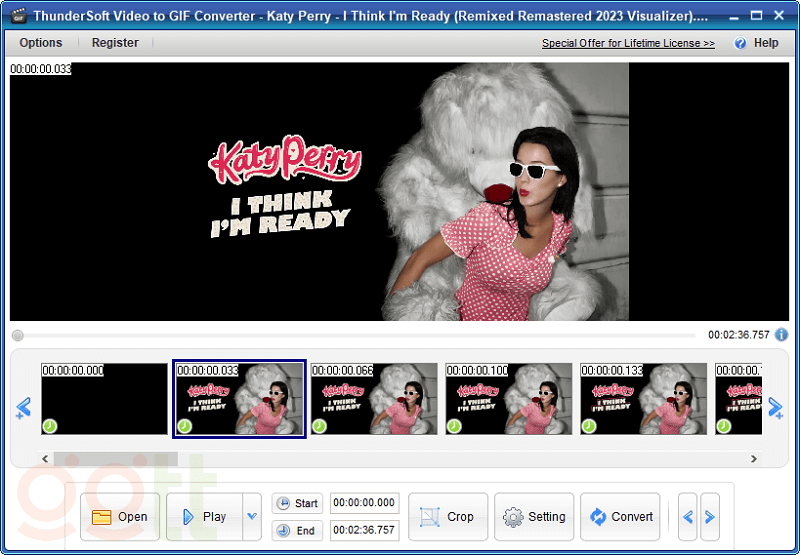
Task: Click Special Offer for Lifetime License link
Action: 628,44
